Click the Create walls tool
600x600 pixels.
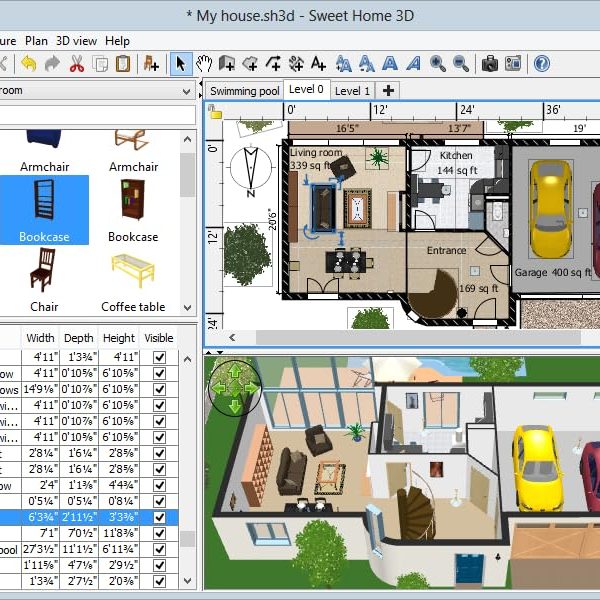pos(227,64)
